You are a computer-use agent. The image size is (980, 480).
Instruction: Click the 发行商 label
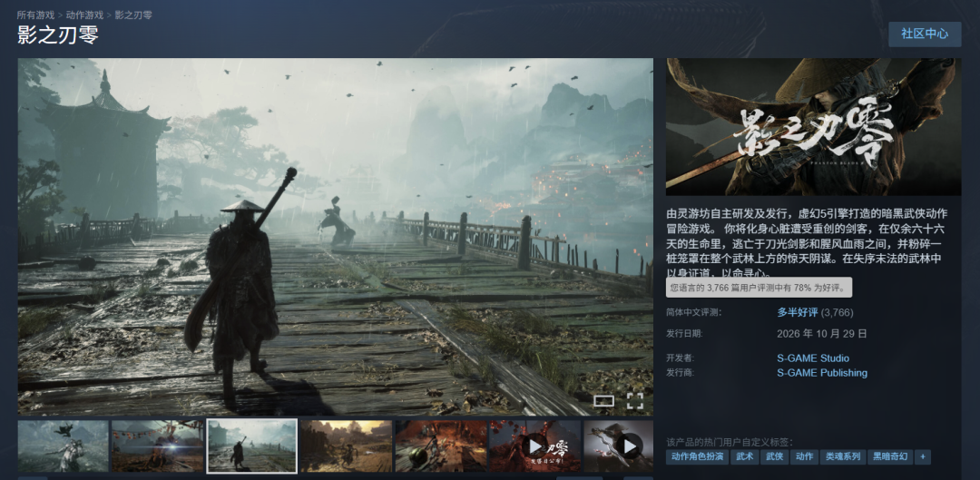680,373
